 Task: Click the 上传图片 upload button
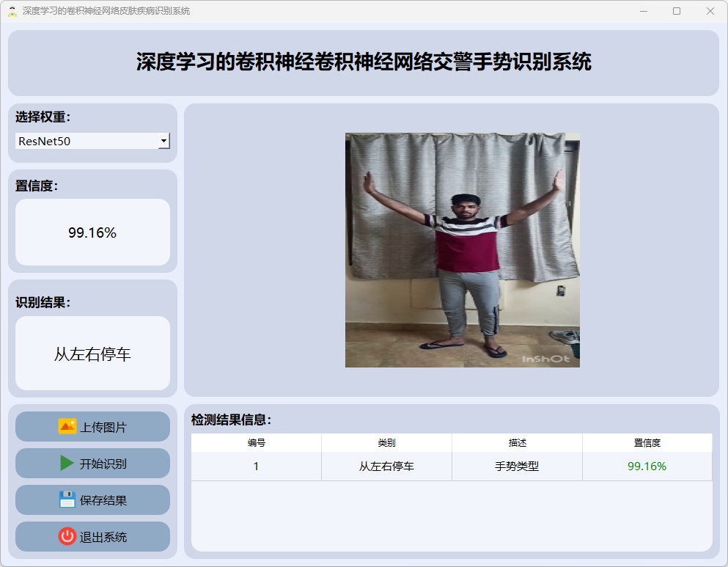[93, 427]
